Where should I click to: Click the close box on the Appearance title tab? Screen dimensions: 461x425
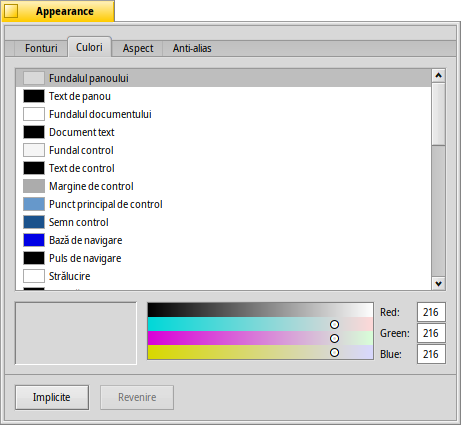pyautogui.click(x=11, y=11)
